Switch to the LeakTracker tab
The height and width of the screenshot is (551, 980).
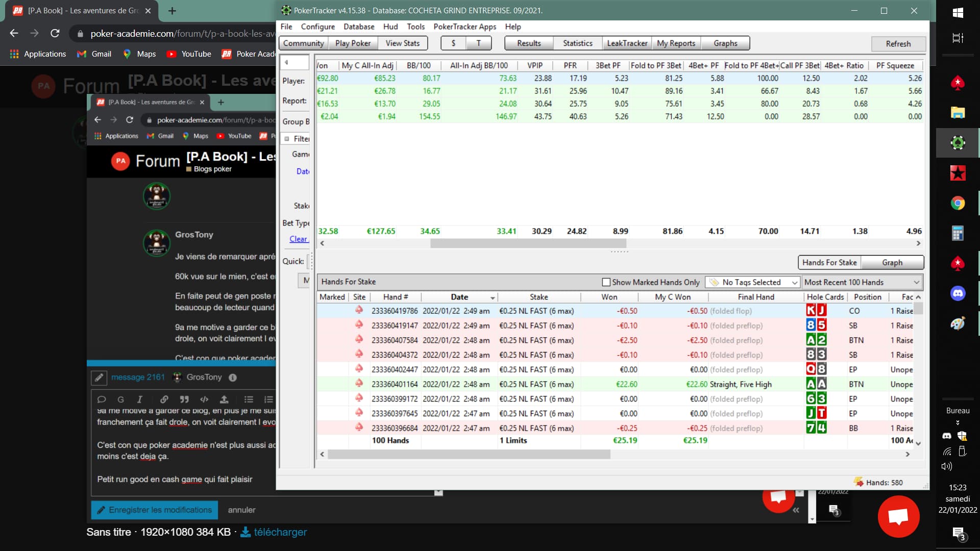click(x=627, y=43)
